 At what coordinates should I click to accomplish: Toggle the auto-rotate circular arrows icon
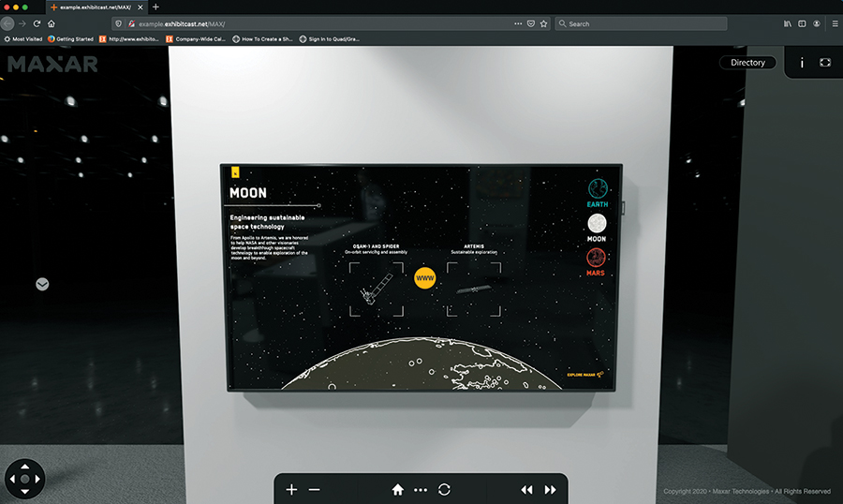[x=444, y=489]
